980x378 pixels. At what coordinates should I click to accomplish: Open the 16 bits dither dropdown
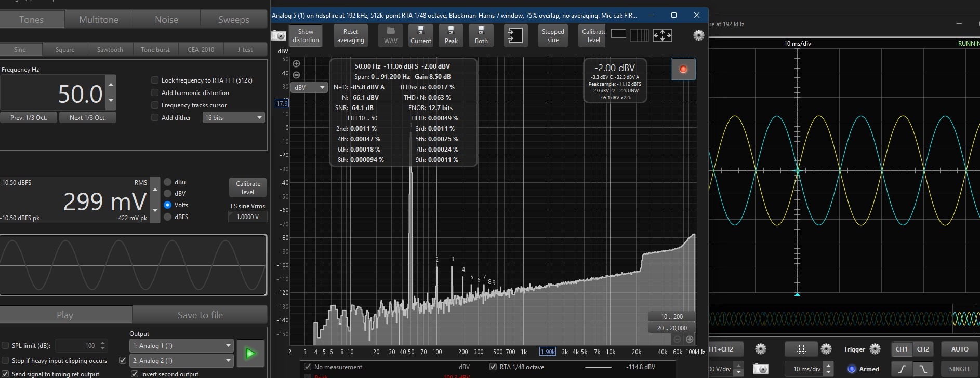coord(233,118)
